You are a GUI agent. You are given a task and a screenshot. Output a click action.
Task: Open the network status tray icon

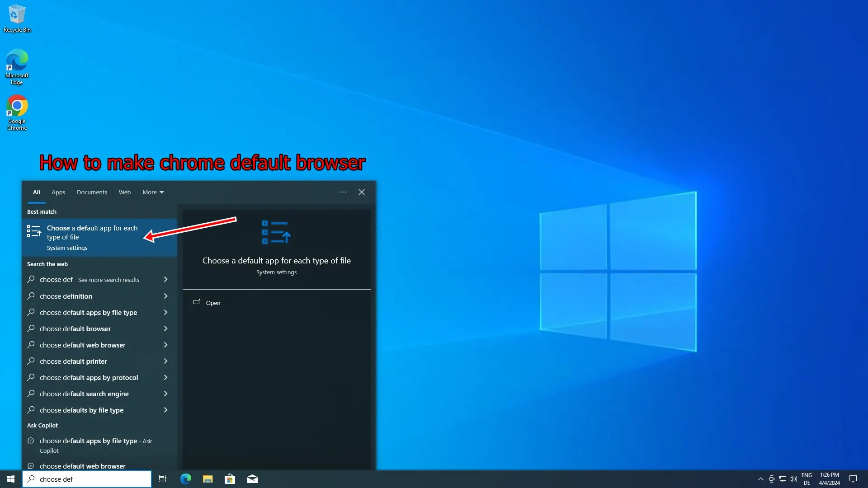783,479
